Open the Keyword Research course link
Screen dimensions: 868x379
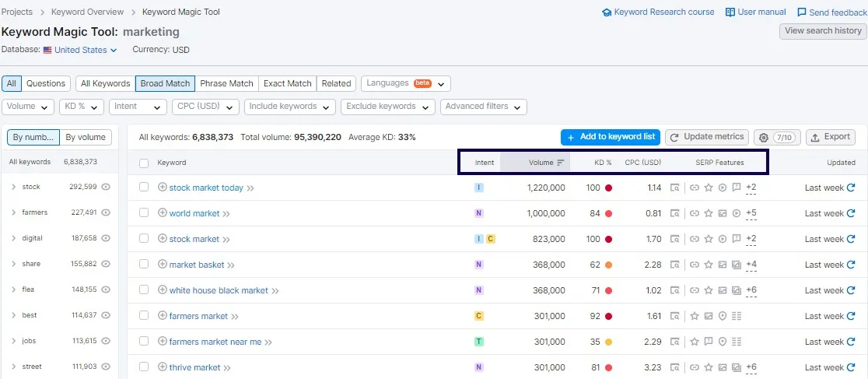click(x=658, y=12)
